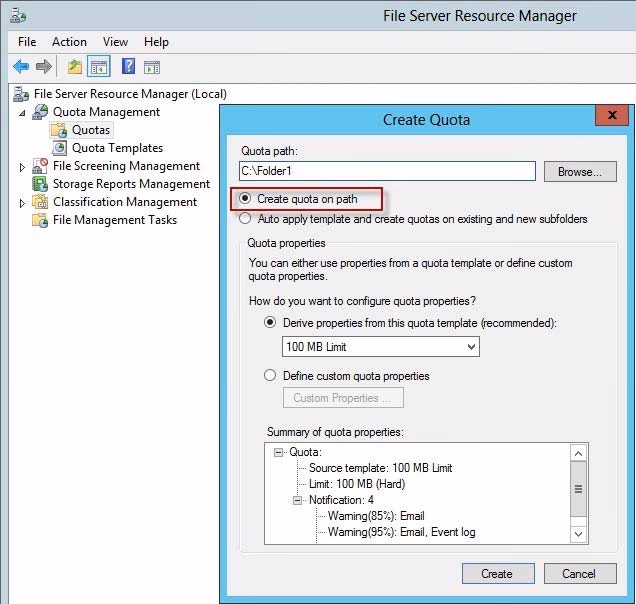Screen dimensions: 636x604
Task: Select Storage Reports Management tree item
Action: pos(131,184)
